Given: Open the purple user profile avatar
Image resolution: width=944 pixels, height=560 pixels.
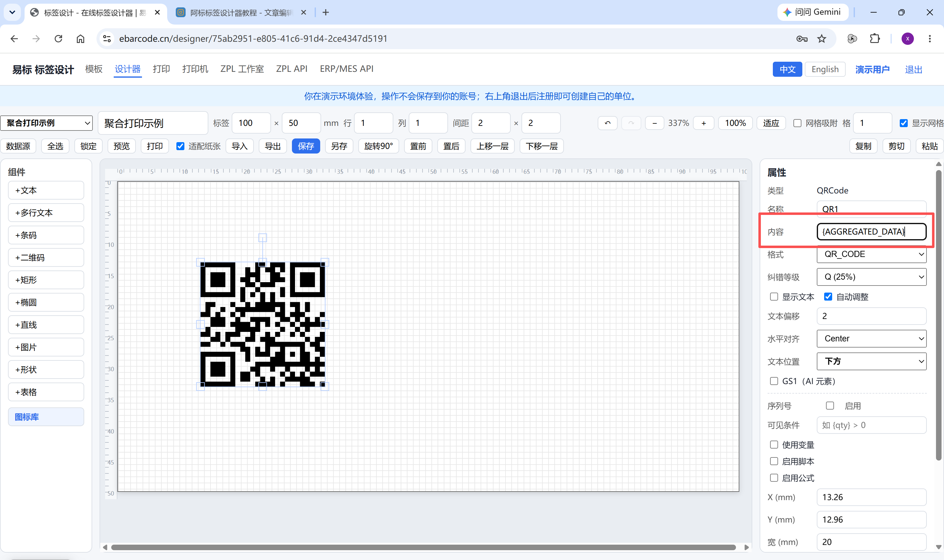Looking at the screenshot, I should 907,38.
